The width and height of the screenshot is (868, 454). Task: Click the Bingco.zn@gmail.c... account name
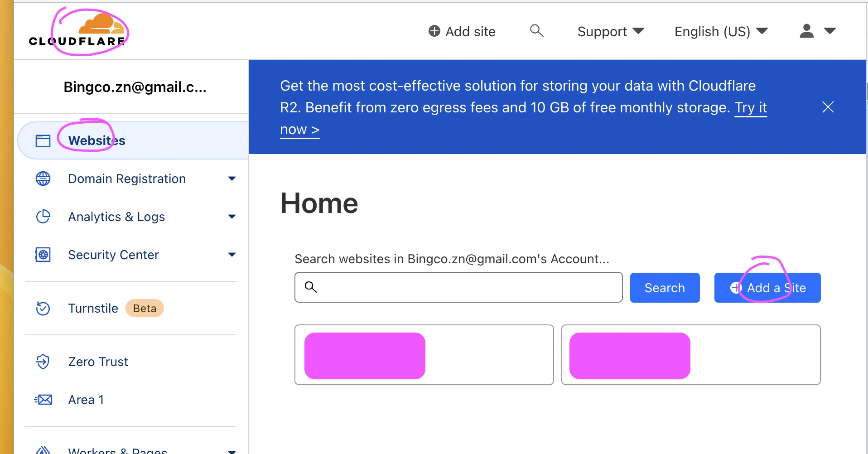(135, 87)
